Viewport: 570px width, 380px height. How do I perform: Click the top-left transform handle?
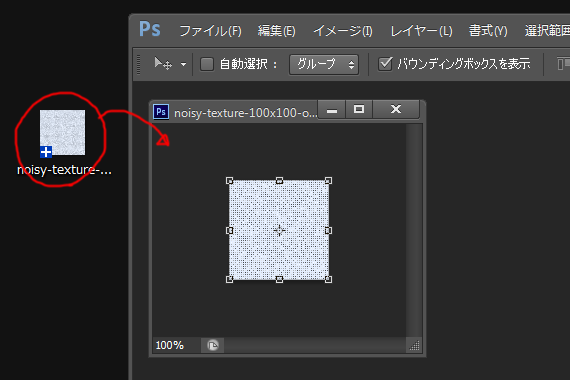(229, 181)
